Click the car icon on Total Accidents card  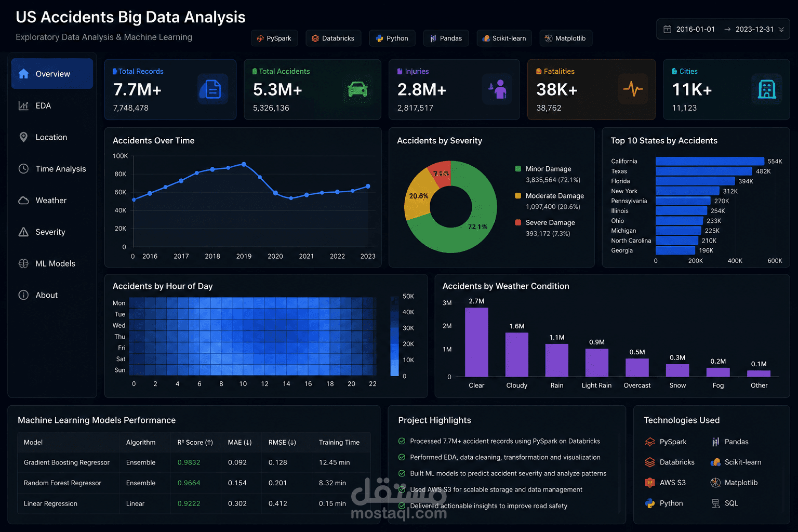(x=357, y=89)
